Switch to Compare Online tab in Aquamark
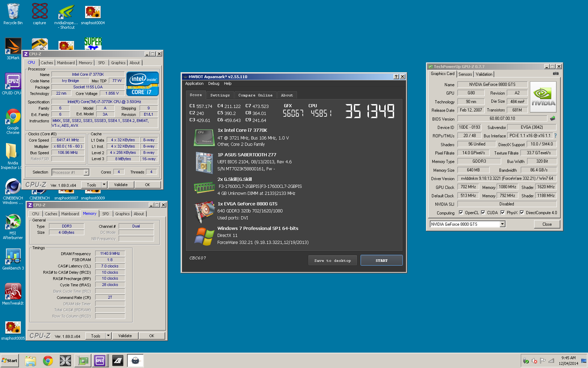This screenshot has width=588, height=368. pos(255,95)
